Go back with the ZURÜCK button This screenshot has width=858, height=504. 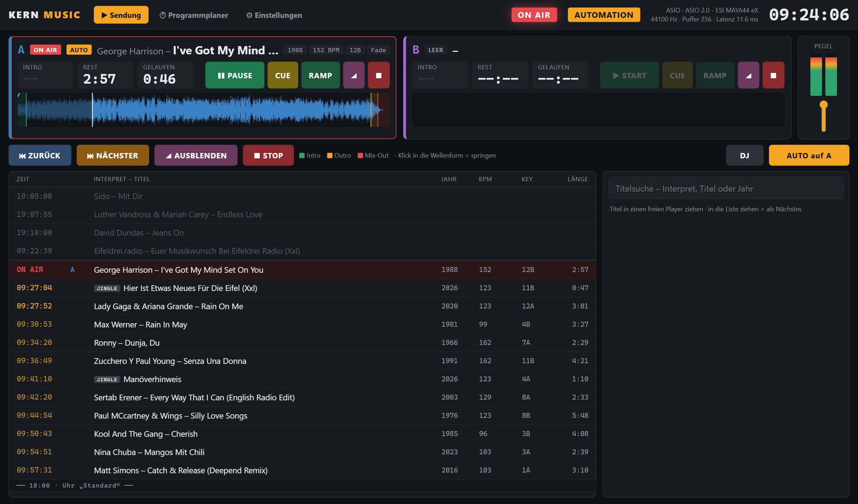[x=40, y=155]
